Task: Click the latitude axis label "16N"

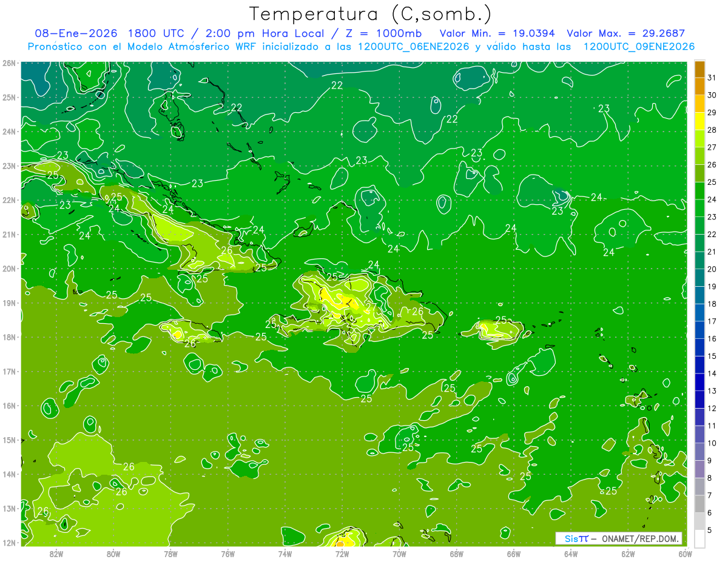Action: pyautogui.click(x=8, y=405)
